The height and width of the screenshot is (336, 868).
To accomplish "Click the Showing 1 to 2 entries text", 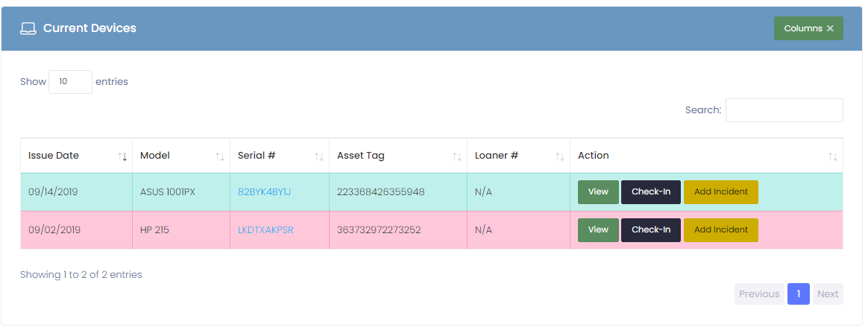I will (81, 275).
